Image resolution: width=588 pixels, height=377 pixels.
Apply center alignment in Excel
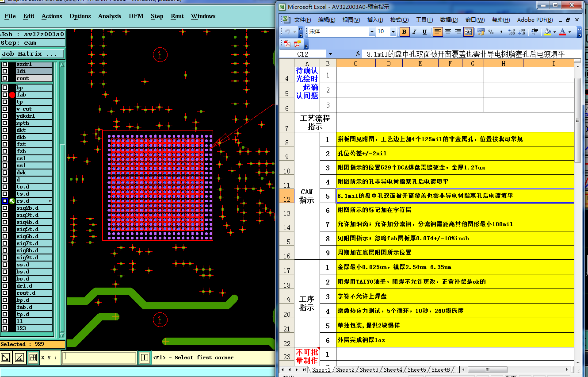point(448,32)
